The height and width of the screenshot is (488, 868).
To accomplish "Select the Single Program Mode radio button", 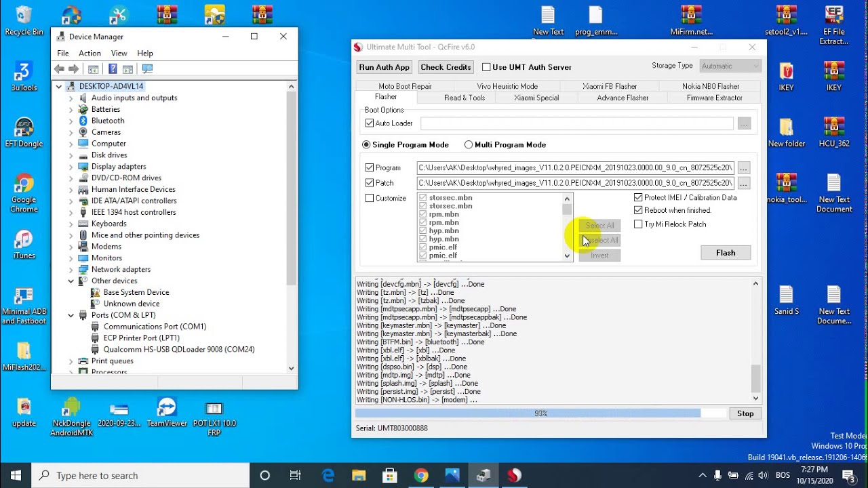I will pos(366,144).
